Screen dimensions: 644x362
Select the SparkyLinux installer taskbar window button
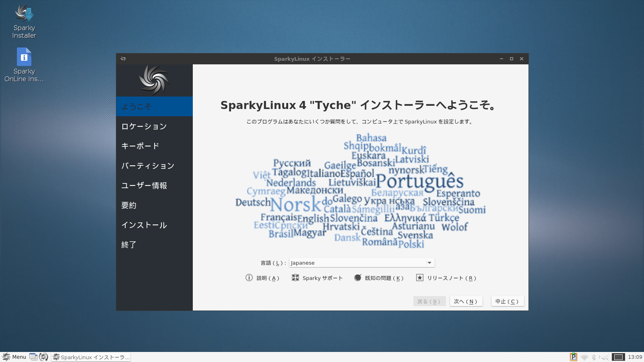click(91, 357)
